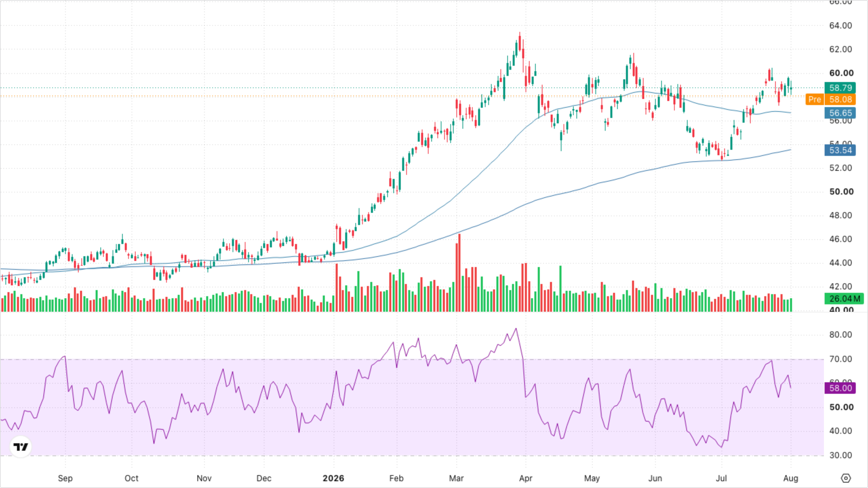Click the 80.00 RSI axis label
Screen dimensions: 868x488
[841, 335]
